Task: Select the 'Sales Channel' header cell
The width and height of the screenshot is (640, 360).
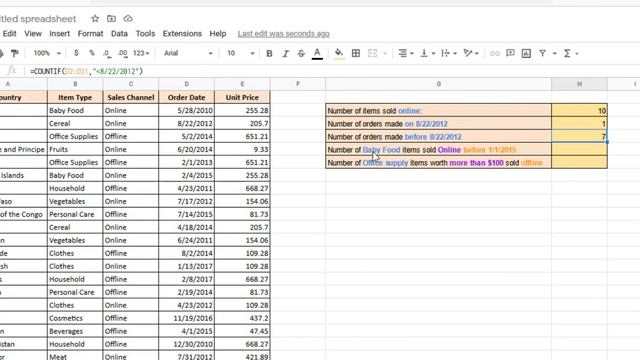Action: [131, 98]
